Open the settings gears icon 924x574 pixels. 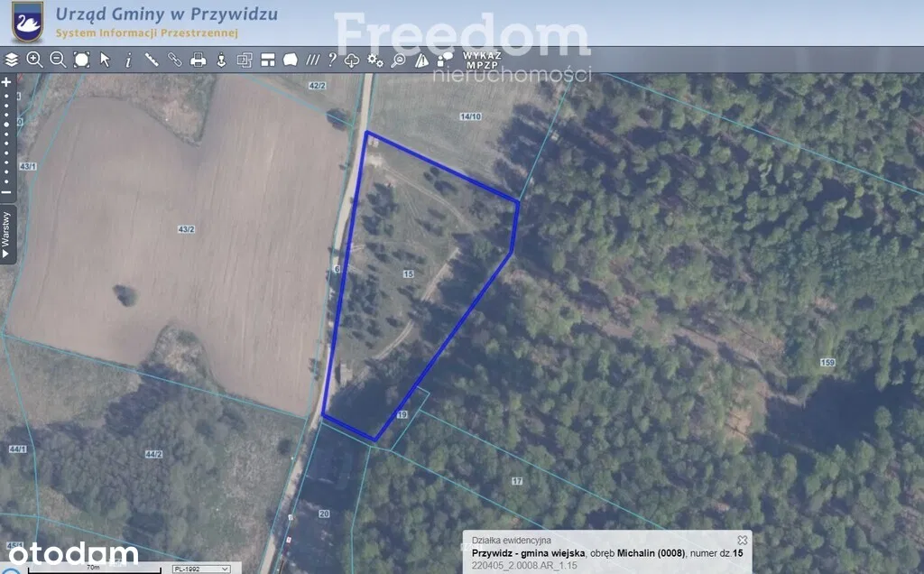[374, 60]
